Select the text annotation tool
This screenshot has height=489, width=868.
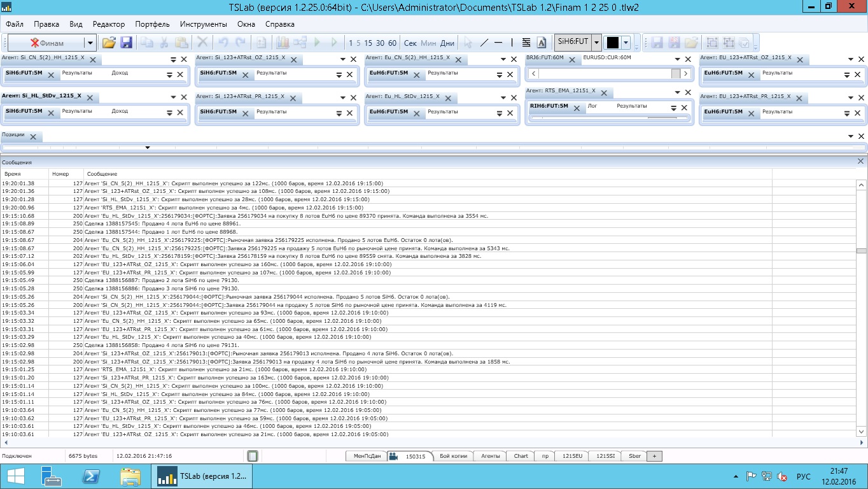click(542, 43)
